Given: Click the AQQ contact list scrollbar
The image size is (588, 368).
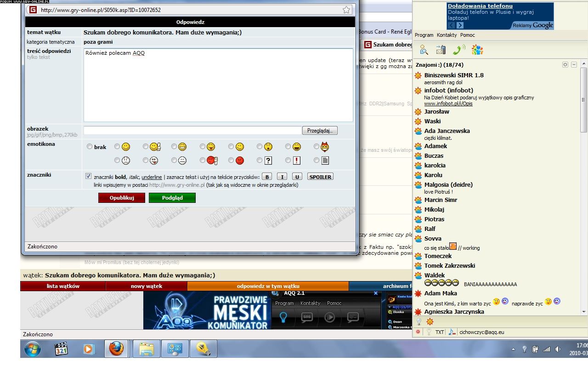Looking at the screenshot, I should point(584,184).
